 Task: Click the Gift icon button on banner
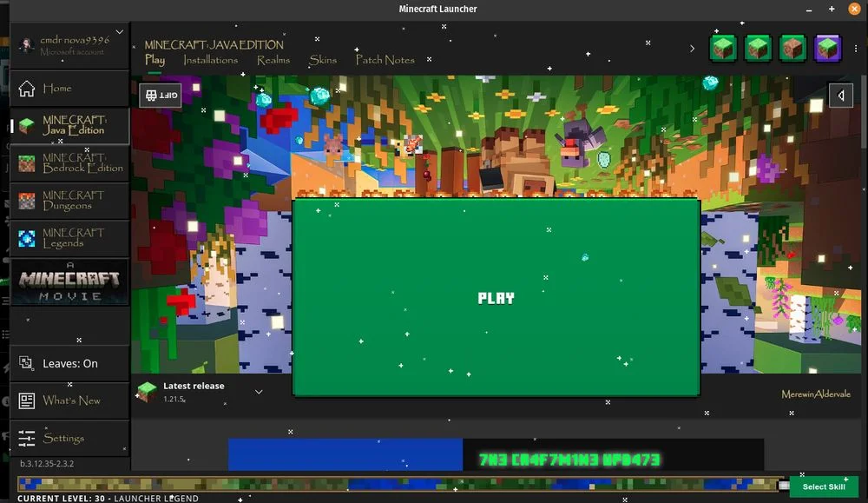click(160, 95)
